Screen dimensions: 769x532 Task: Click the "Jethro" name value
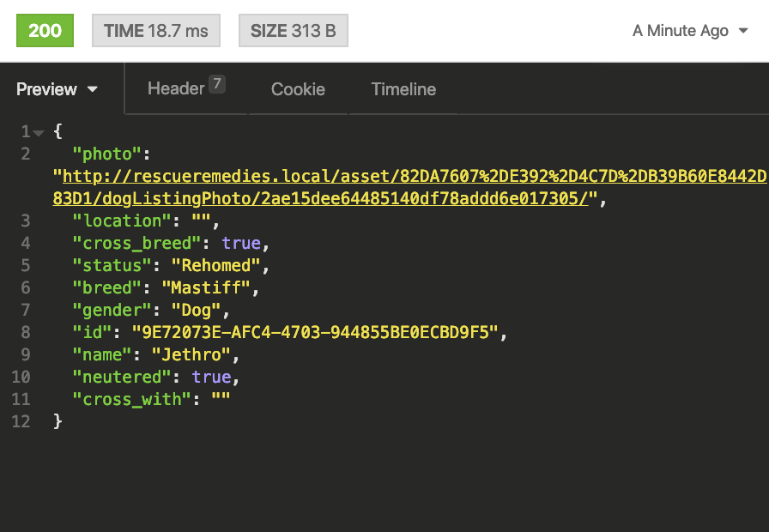point(191,355)
